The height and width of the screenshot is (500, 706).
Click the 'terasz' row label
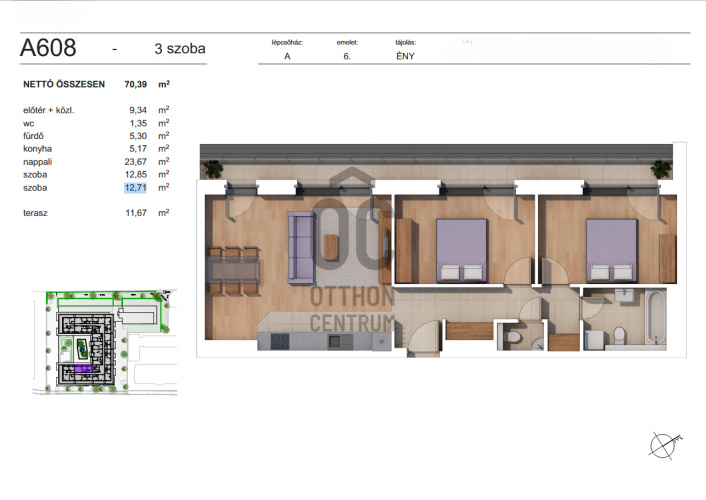pyautogui.click(x=36, y=213)
